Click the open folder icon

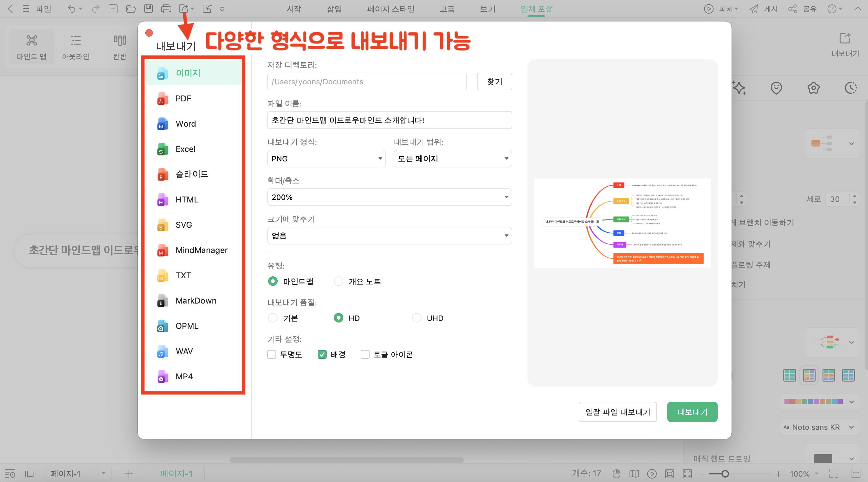(131, 9)
